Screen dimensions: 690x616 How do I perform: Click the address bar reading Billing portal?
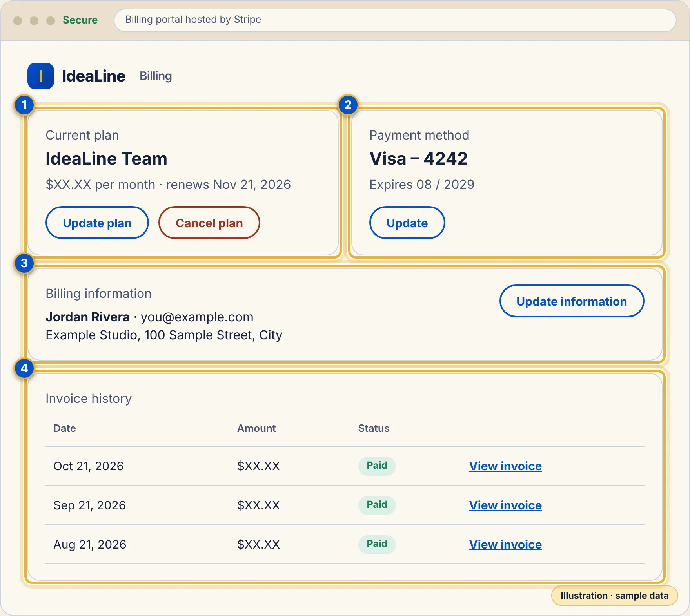tap(395, 20)
